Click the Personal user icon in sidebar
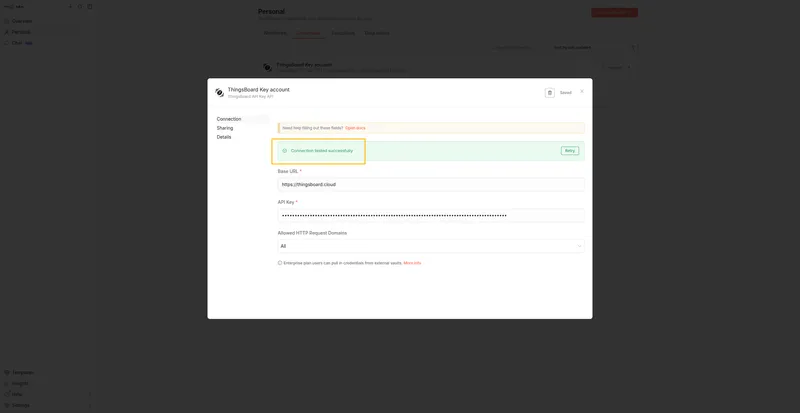This screenshot has height=413, width=800. coord(7,32)
